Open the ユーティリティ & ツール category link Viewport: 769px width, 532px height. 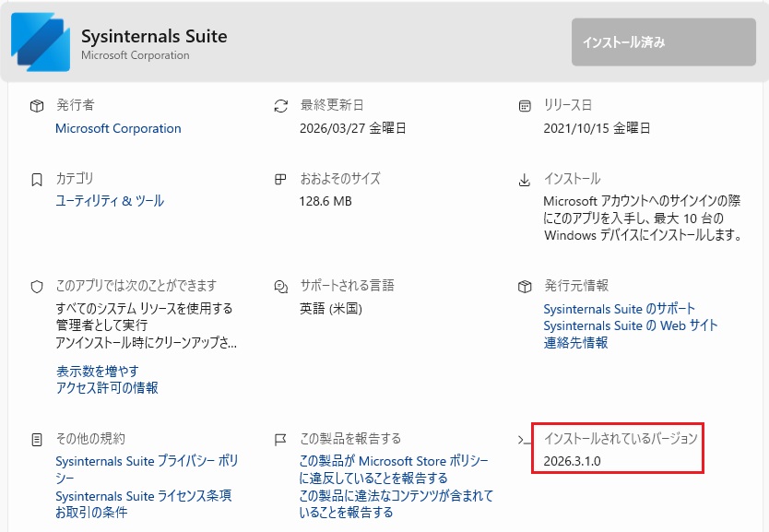pos(110,201)
